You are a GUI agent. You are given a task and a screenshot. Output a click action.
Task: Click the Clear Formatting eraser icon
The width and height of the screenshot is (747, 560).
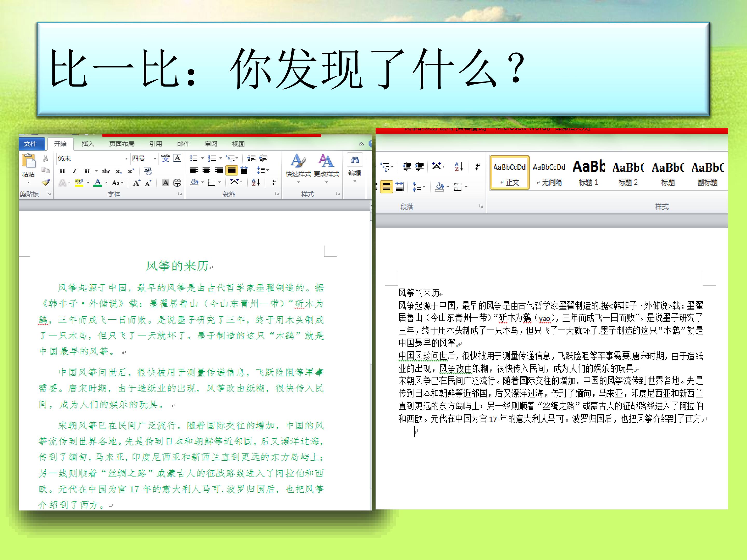148,171
